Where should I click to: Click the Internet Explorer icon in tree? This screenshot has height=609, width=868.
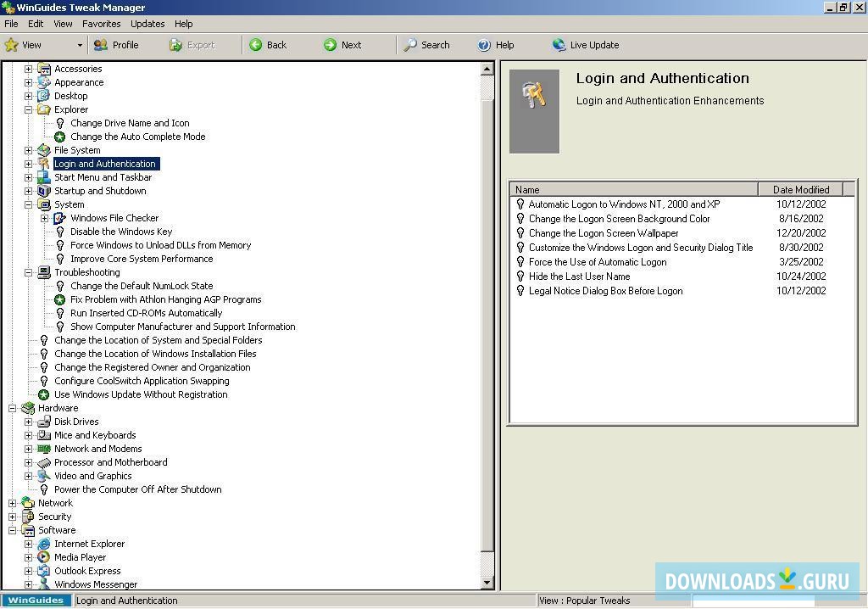tap(44, 545)
